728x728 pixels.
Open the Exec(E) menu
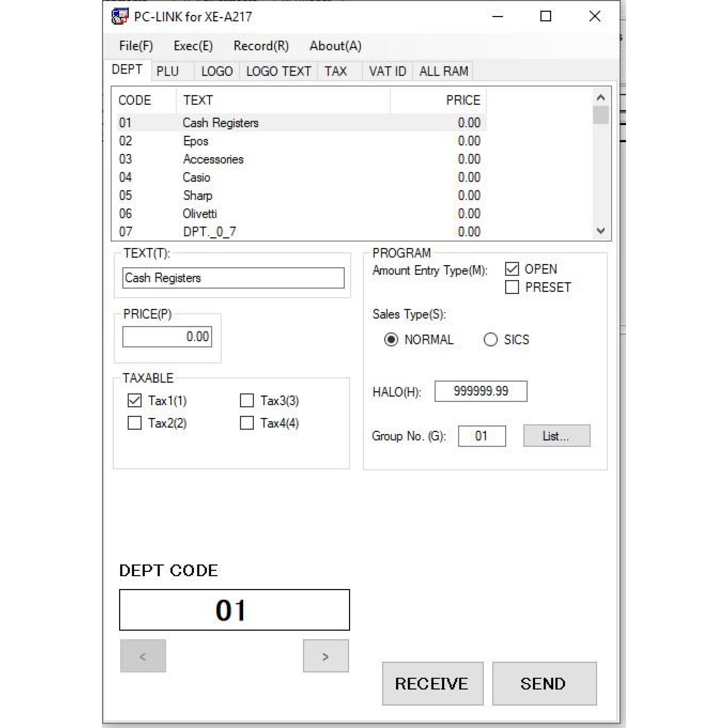193,46
